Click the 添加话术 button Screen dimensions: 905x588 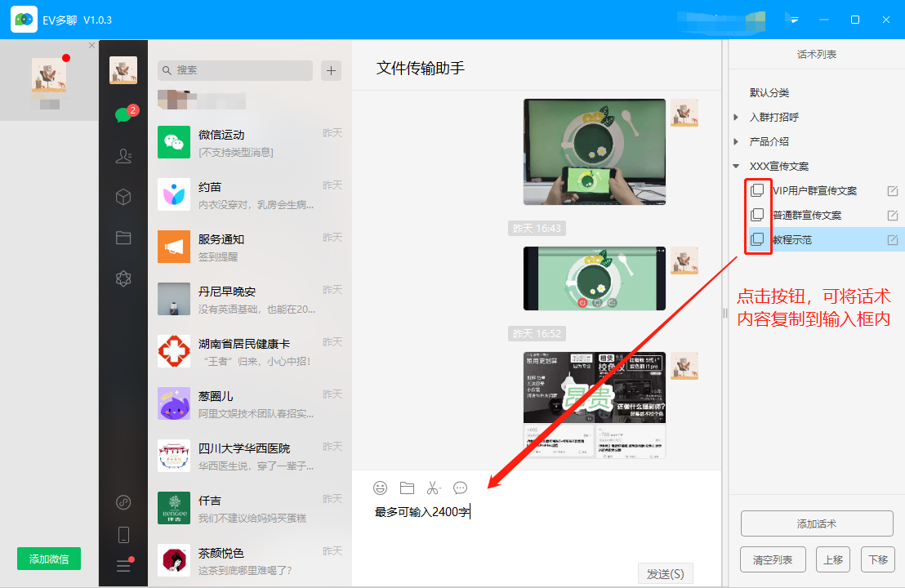817,523
